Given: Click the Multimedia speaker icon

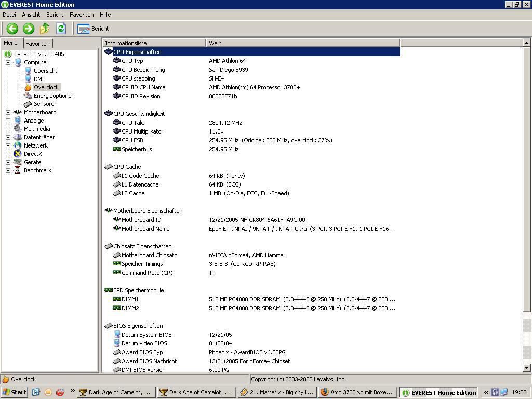Looking at the screenshot, I should (18, 129).
